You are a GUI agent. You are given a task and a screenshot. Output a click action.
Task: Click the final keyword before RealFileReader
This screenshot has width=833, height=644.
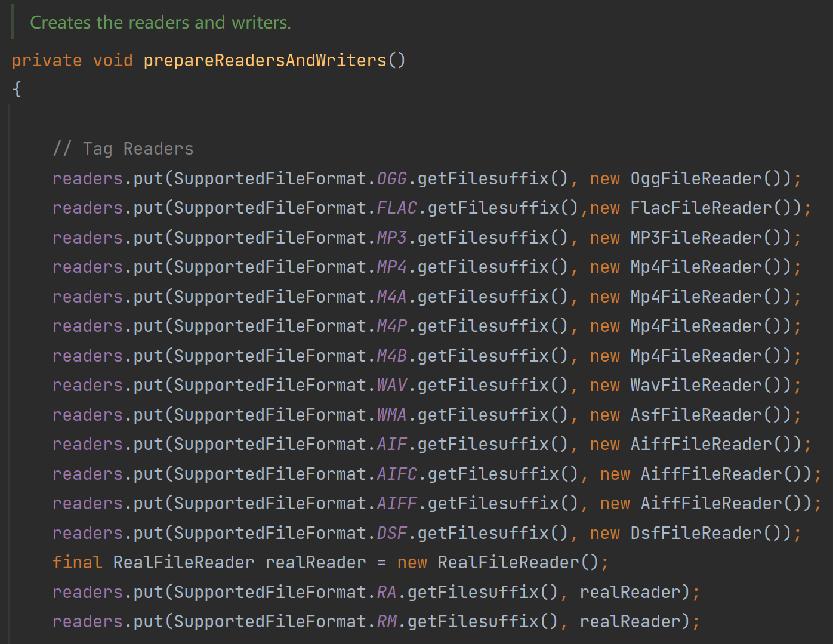point(76,562)
